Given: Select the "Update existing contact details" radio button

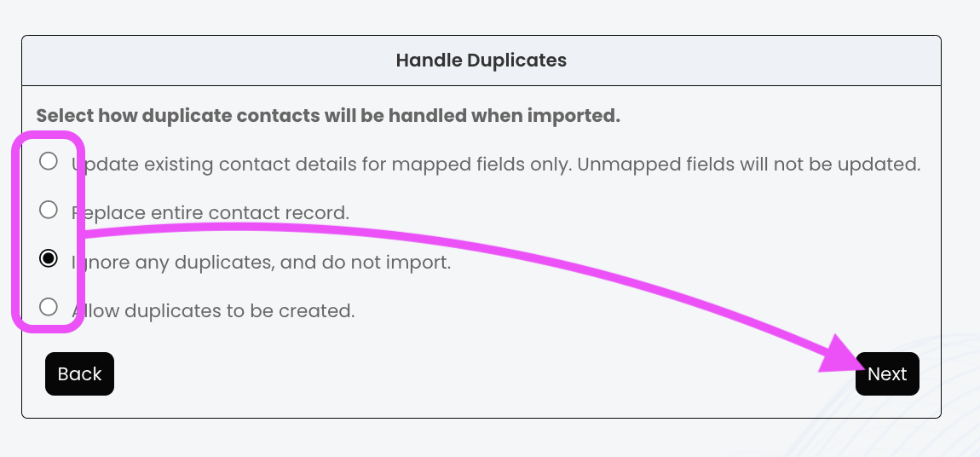Looking at the screenshot, I should pos(49,161).
